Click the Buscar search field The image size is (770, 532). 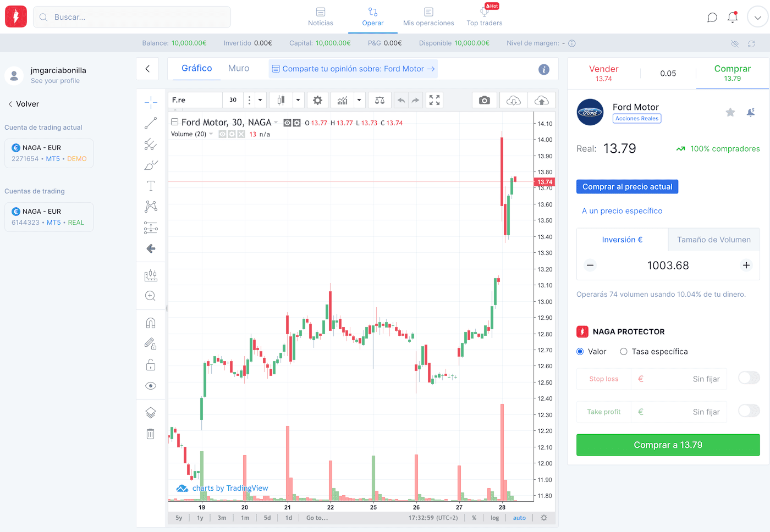tap(132, 17)
